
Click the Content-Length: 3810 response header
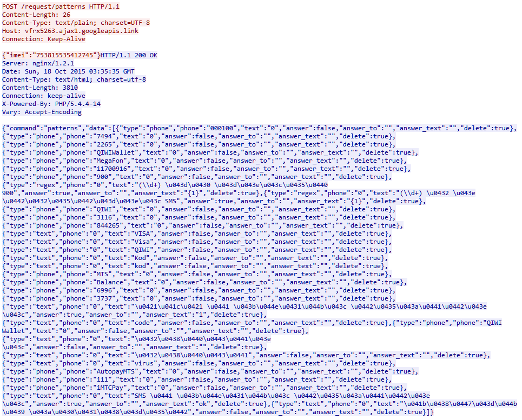tap(40, 88)
